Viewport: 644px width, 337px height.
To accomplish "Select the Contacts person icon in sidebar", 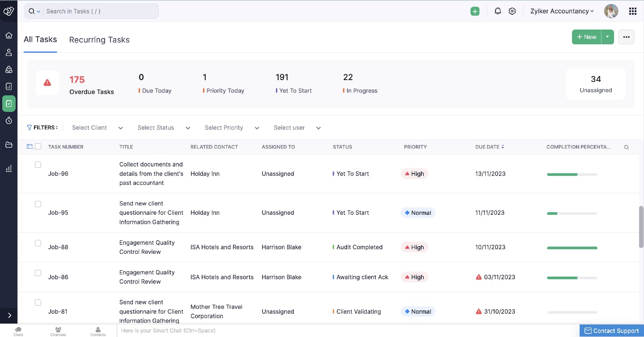I will tap(9, 52).
